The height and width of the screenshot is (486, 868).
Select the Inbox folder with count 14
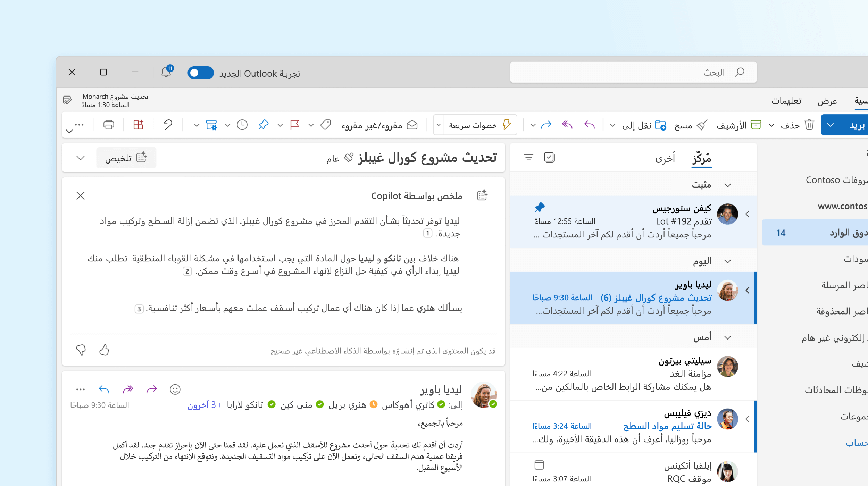(815, 233)
